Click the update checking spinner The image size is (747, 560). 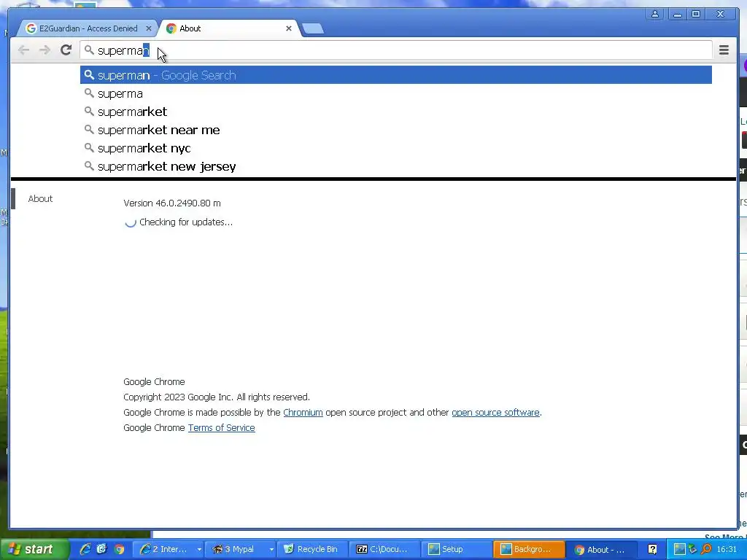131,222
